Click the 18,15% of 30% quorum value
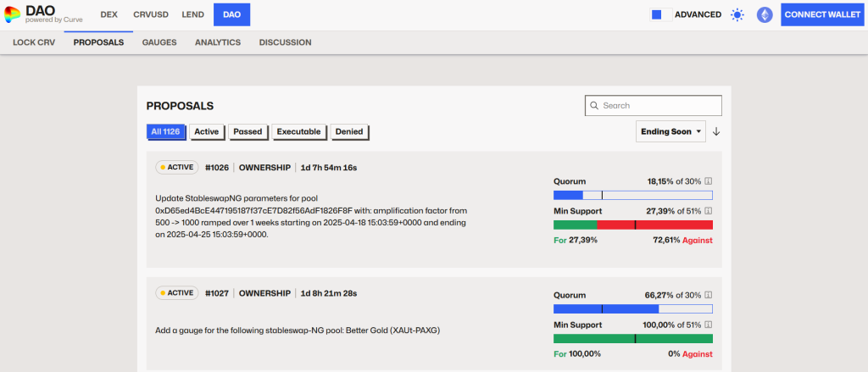 674,181
